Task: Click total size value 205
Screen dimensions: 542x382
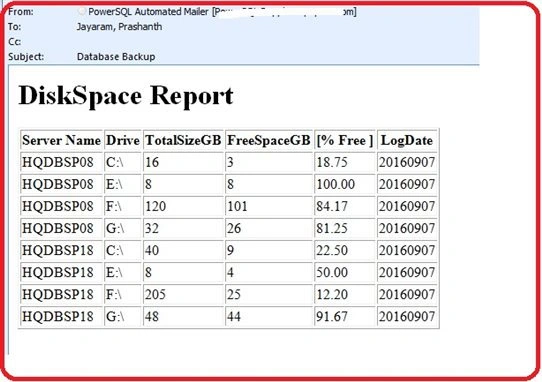Action: (183, 295)
